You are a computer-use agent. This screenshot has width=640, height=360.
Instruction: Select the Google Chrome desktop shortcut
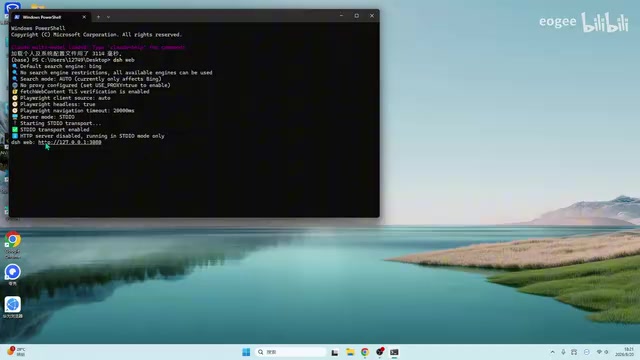point(13,244)
